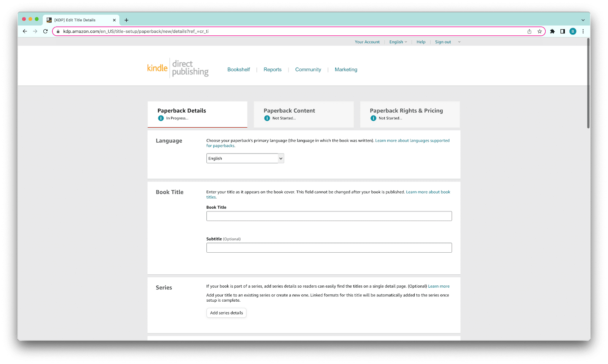Click the browser forward arrow
Viewport: 608px width, 364px height.
click(x=35, y=31)
